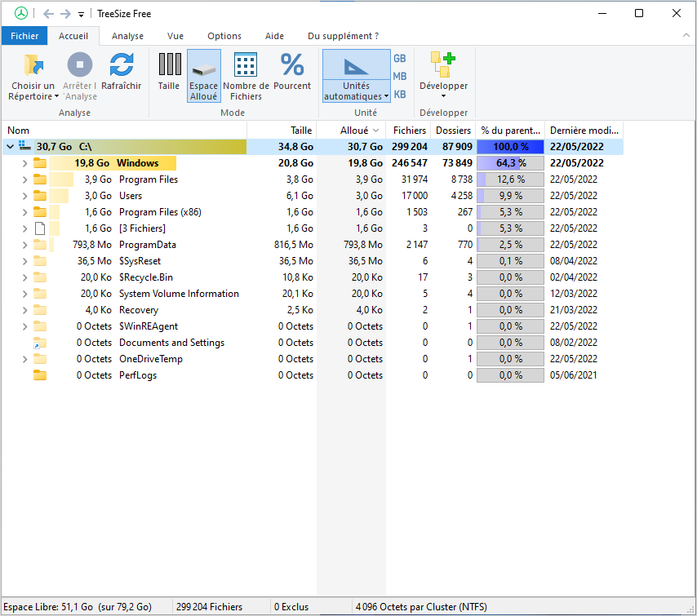Click the 12,6 % bar of Program Files
Screen dimensions: 697x616
coord(510,179)
